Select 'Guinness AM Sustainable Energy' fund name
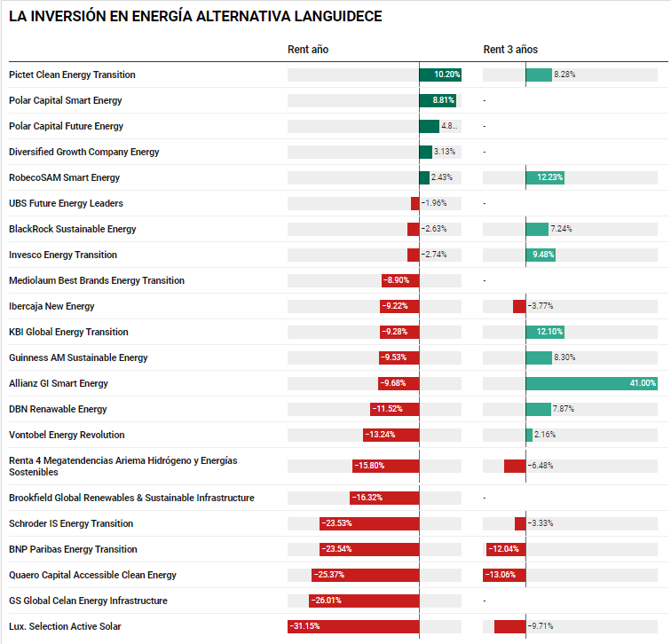The image size is (671, 644). (78, 357)
